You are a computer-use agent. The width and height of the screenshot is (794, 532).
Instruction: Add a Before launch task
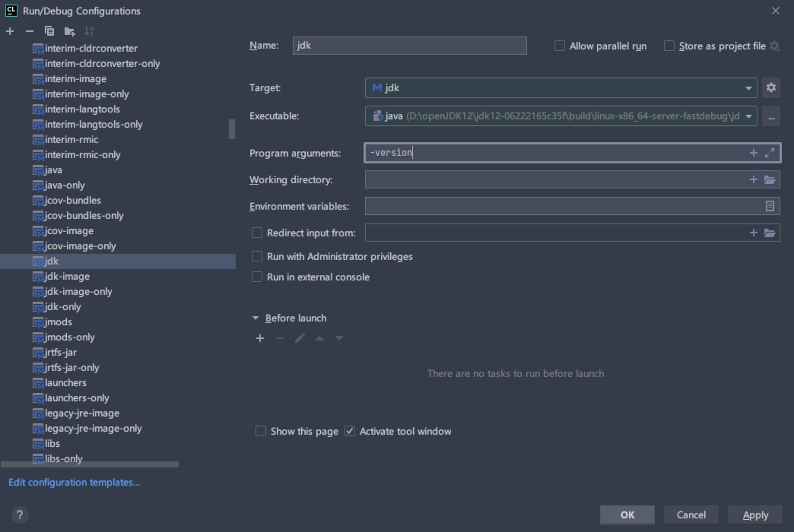click(260, 338)
